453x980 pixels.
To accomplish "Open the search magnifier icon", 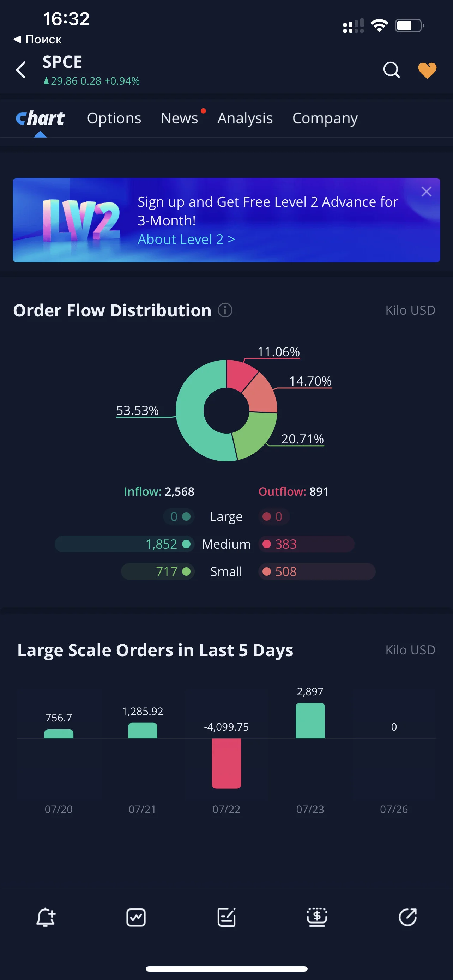I will coord(391,70).
